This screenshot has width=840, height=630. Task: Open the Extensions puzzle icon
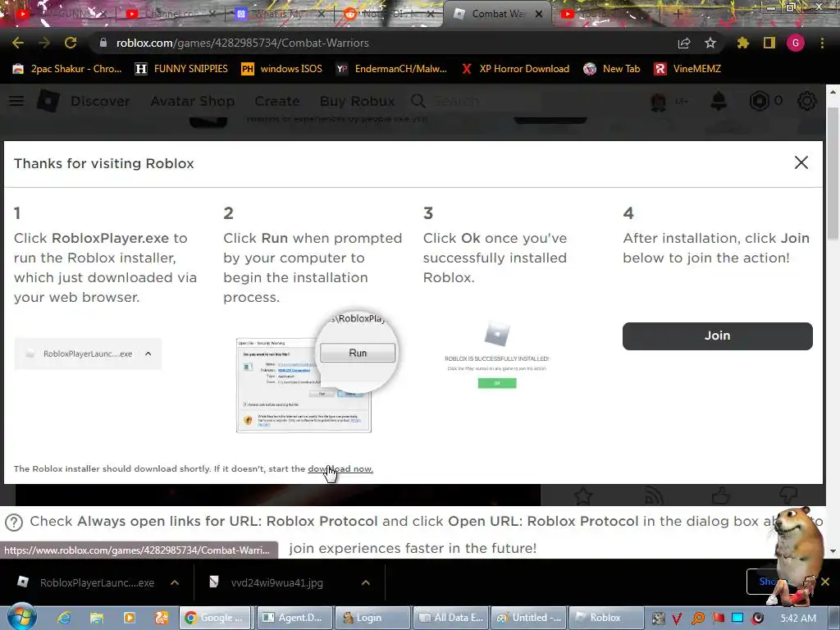(742, 43)
